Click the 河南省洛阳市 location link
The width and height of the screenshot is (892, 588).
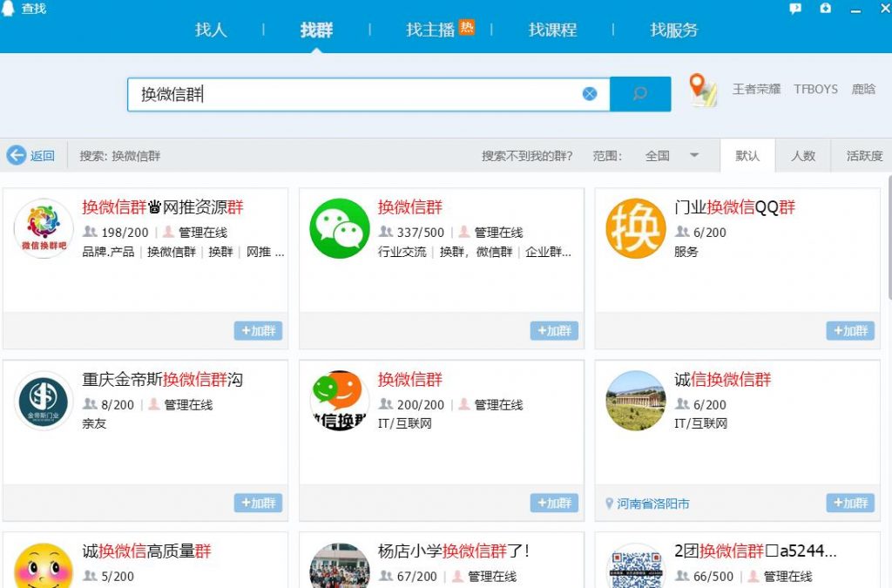(x=653, y=504)
